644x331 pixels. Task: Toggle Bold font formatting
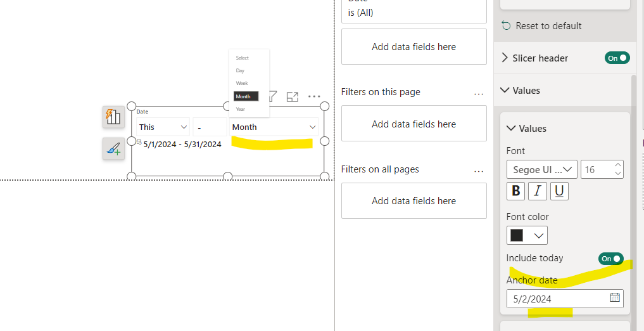click(x=516, y=191)
